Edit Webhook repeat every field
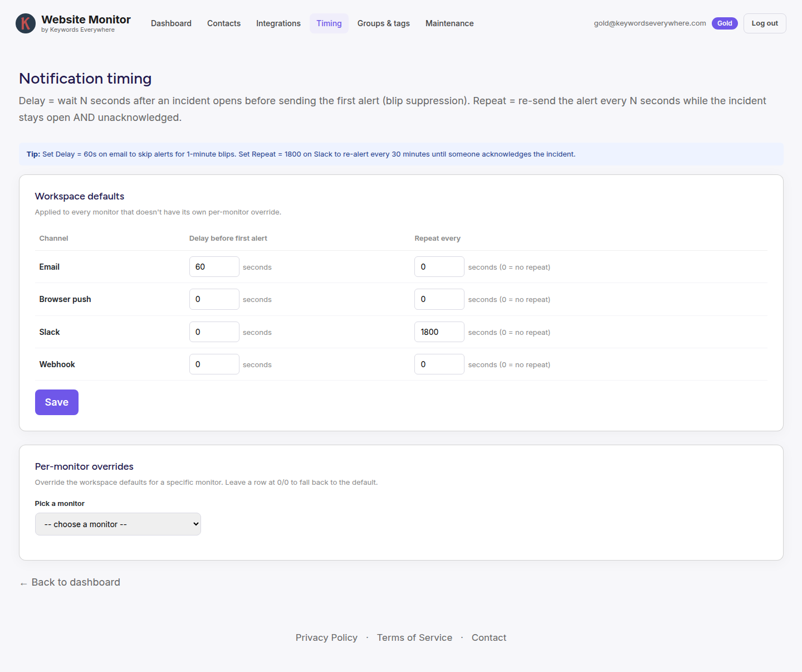 [439, 364]
